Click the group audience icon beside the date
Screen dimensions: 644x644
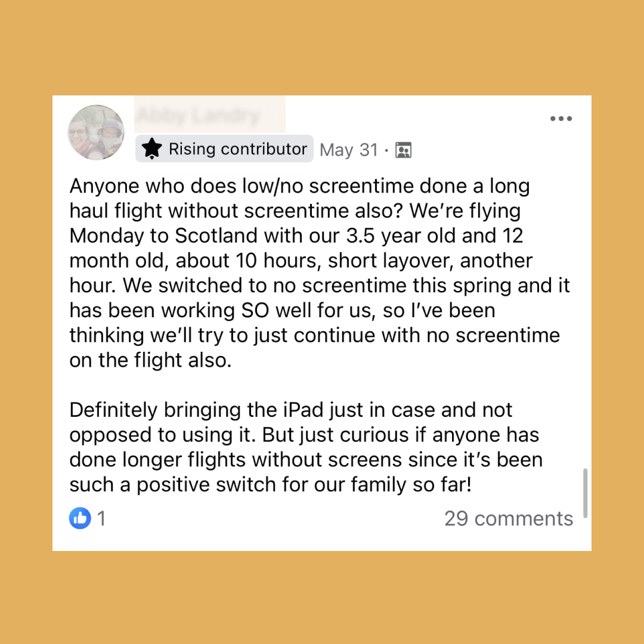pyautogui.click(x=403, y=150)
